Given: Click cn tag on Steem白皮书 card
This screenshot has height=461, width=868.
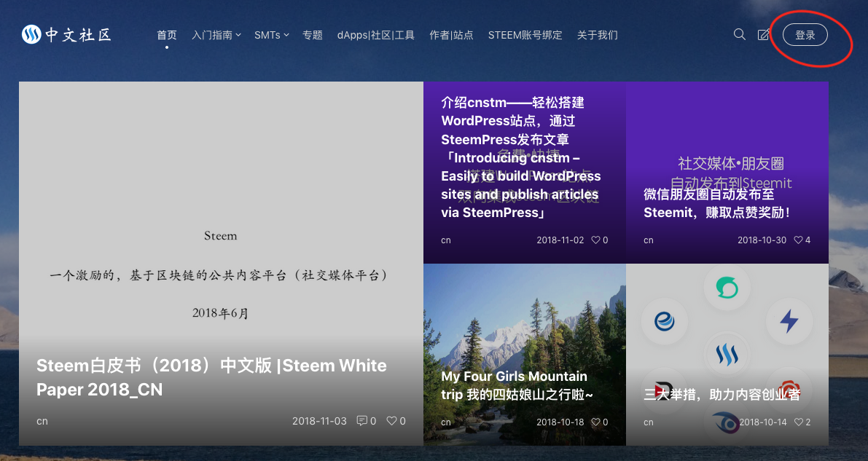Looking at the screenshot, I should (x=42, y=421).
